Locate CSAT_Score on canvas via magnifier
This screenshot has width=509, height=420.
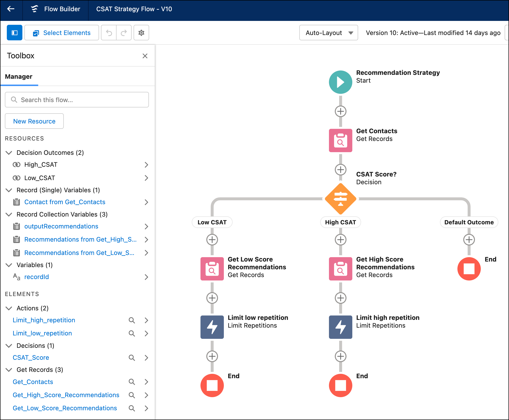click(x=132, y=358)
